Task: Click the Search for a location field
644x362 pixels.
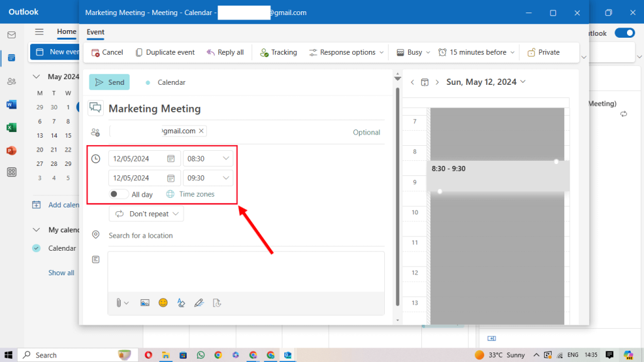Action: click(x=247, y=236)
